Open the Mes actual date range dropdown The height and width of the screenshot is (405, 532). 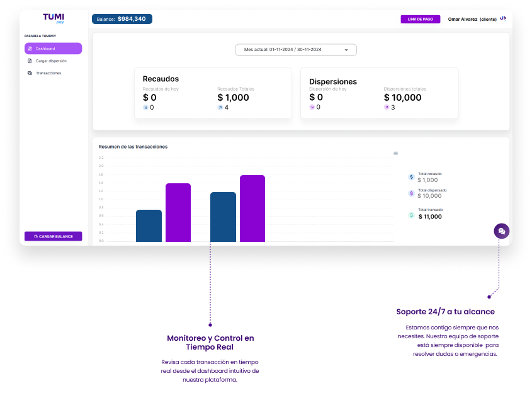296,50
